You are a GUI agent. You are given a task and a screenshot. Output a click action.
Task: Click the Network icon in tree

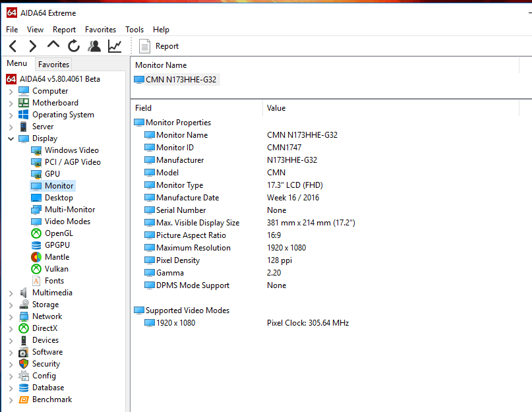tap(24, 316)
